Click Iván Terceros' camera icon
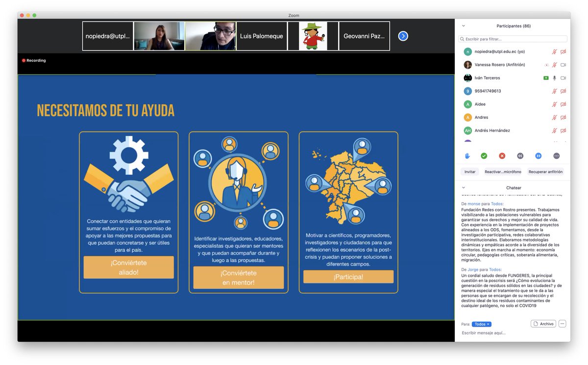588x365 pixels. (563, 78)
